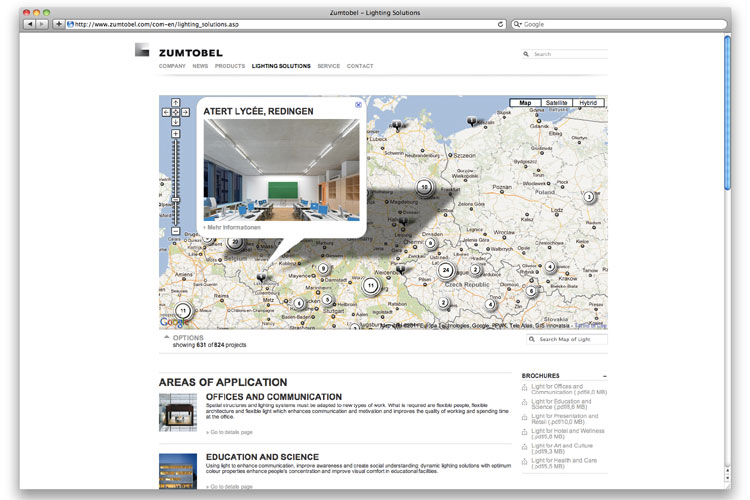This screenshot has height=500, width=750.
Task: Open the 2 cluster right of the 24 cluster
Action: (x=475, y=269)
